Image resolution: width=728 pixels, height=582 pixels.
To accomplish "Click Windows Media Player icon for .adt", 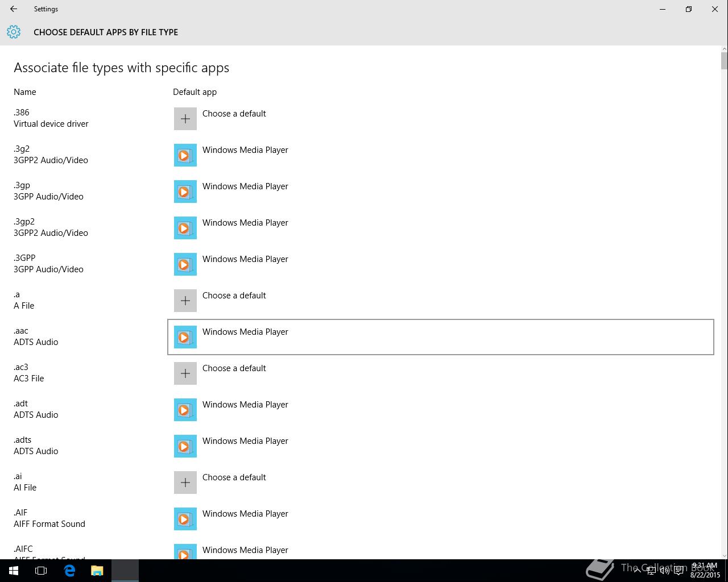I will (185, 410).
